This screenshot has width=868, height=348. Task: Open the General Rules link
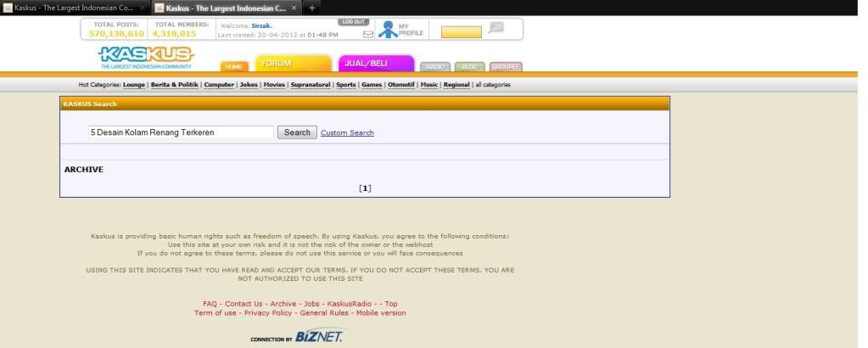click(324, 313)
